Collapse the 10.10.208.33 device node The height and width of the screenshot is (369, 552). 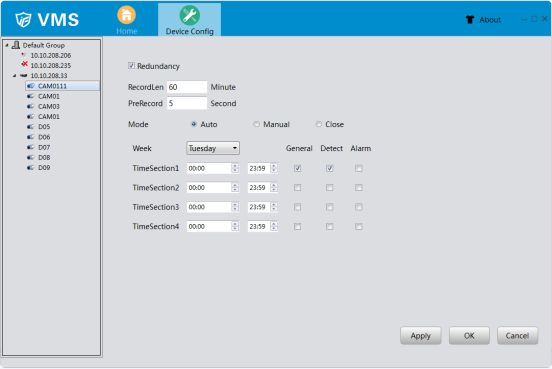14,76
